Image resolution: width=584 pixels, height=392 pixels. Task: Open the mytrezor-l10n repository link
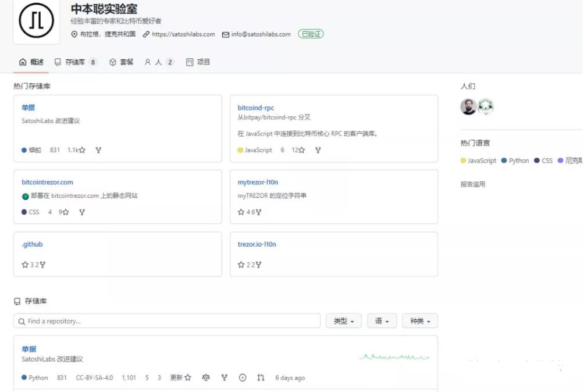pyautogui.click(x=258, y=182)
